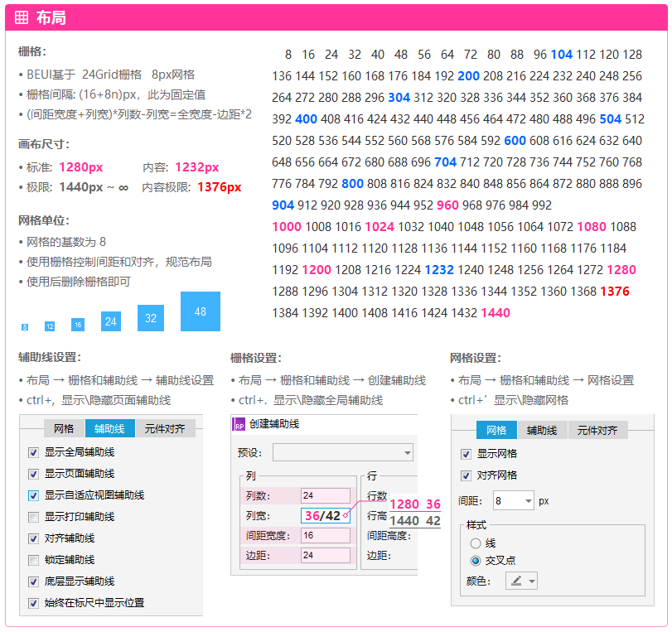The height and width of the screenshot is (632, 672).
Task: Click blue number 1232 in number grid
Action: pos(439,269)
